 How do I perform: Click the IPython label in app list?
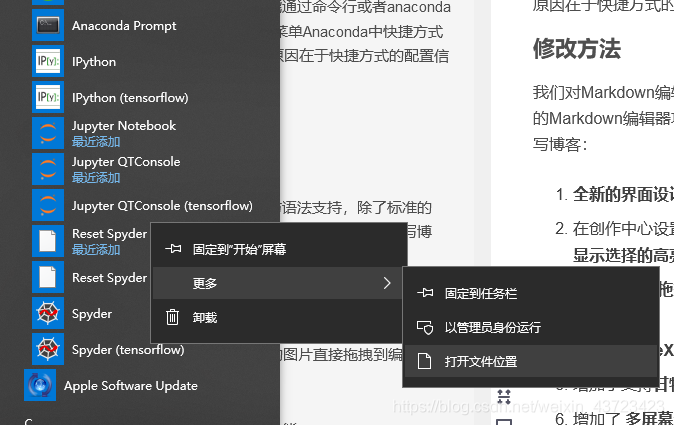click(x=94, y=62)
